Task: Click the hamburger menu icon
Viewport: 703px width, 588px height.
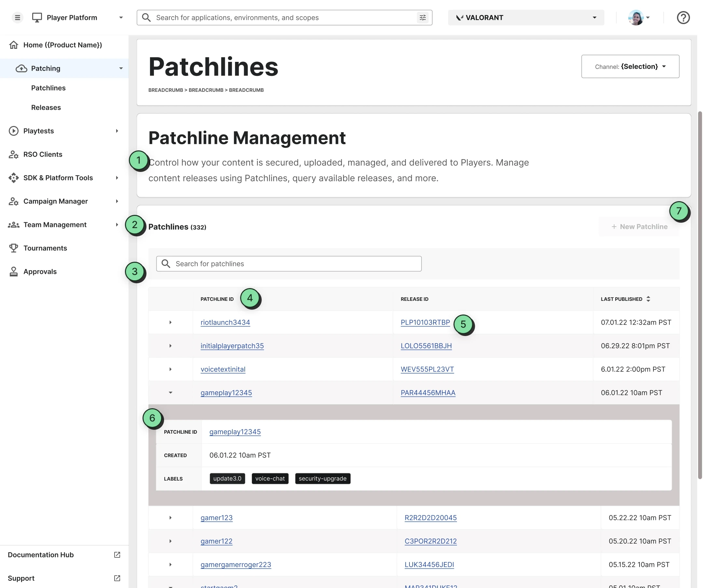Action: point(17,17)
